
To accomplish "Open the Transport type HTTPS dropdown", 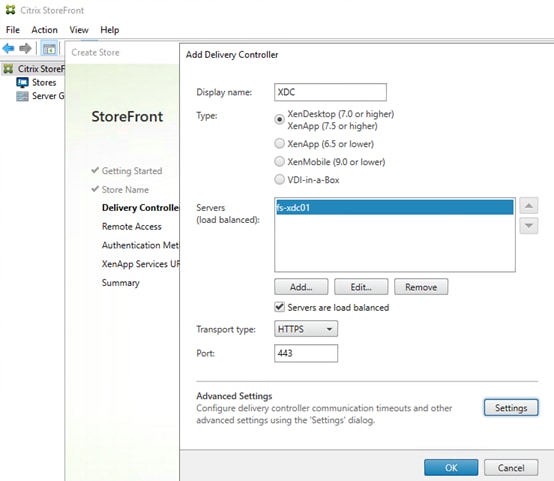I will pos(306,329).
